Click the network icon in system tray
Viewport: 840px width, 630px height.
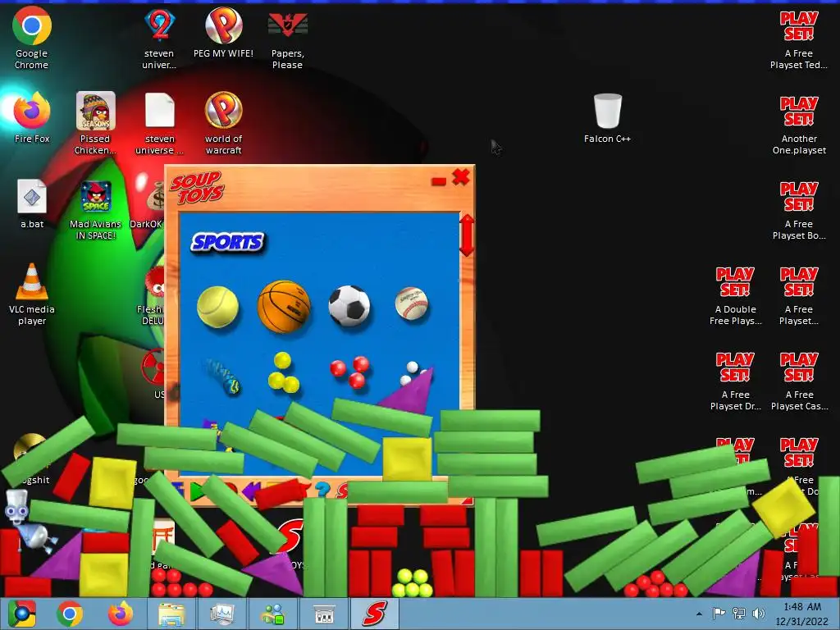coord(739,614)
